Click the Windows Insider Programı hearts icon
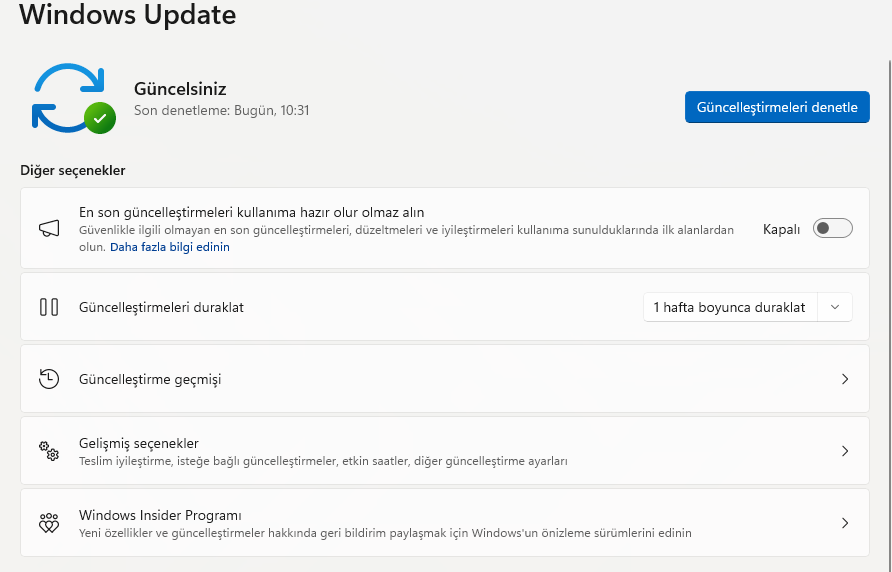892x572 pixels. pos(49,523)
